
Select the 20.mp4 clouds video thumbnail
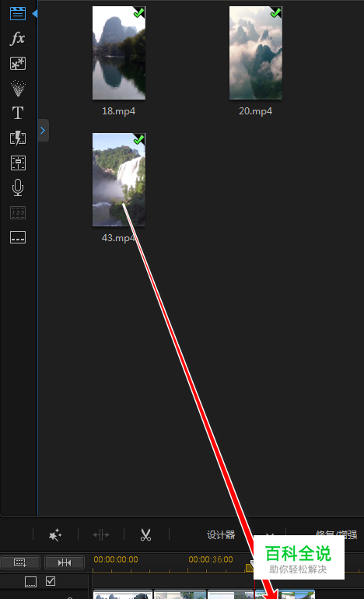pos(256,53)
